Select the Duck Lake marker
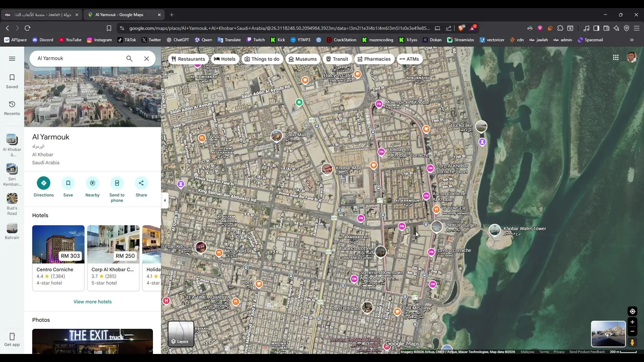This screenshot has width=644, height=362. [481, 127]
